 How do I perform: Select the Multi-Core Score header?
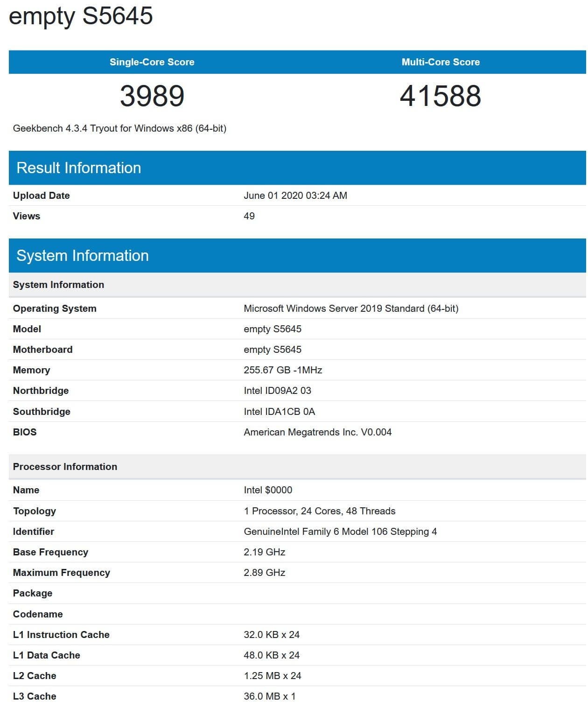pyautogui.click(x=441, y=62)
